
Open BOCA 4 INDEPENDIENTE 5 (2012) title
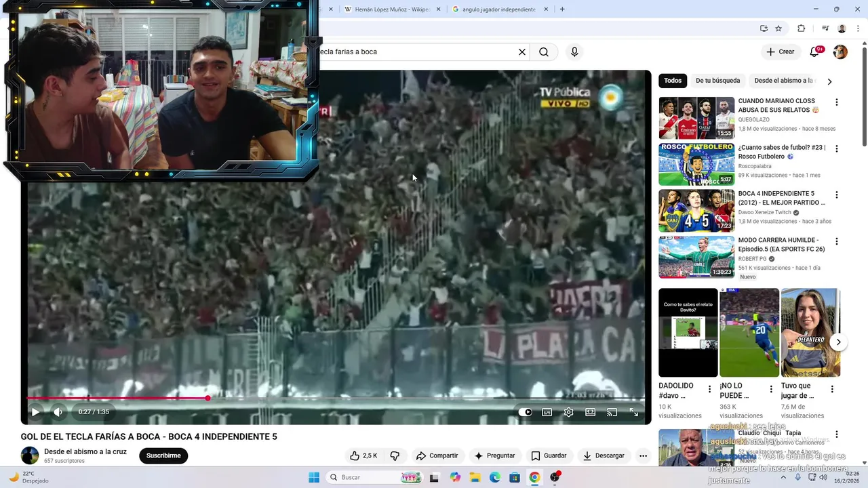[x=781, y=198]
